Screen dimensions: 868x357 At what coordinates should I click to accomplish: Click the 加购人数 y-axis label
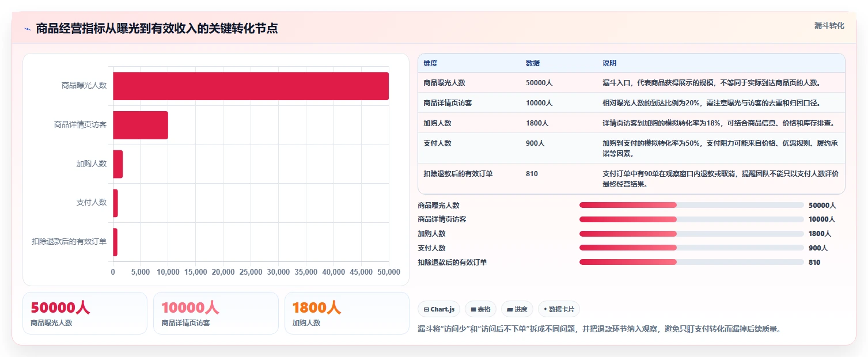click(x=92, y=164)
